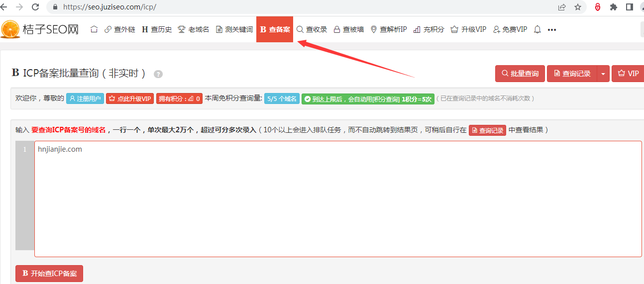
Task: Select the 查备案 active tab
Action: tap(275, 29)
